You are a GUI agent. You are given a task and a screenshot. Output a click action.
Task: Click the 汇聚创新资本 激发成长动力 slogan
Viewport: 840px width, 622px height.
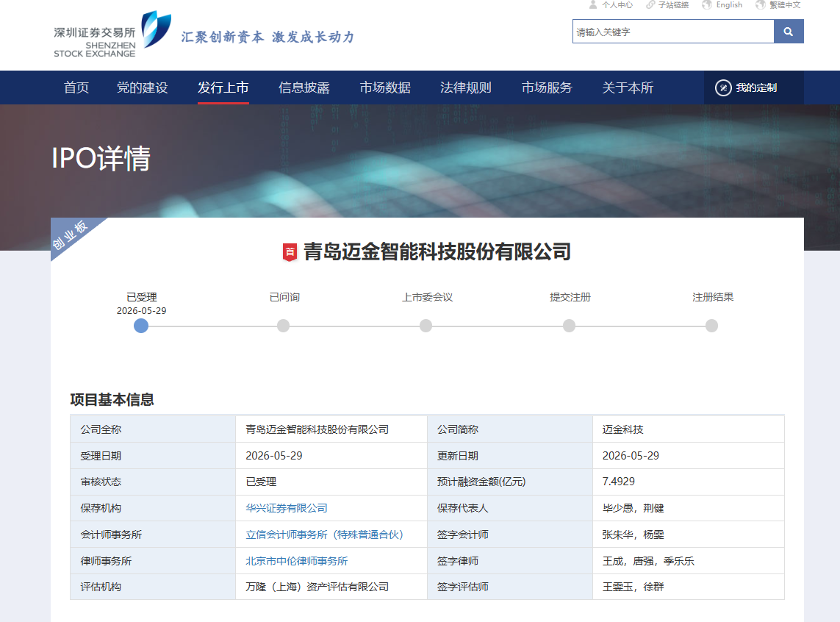click(268, 37)
